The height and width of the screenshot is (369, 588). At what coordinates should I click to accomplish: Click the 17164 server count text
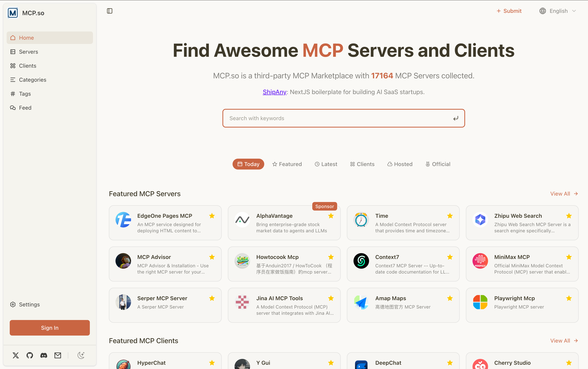(x=382, y=76)
